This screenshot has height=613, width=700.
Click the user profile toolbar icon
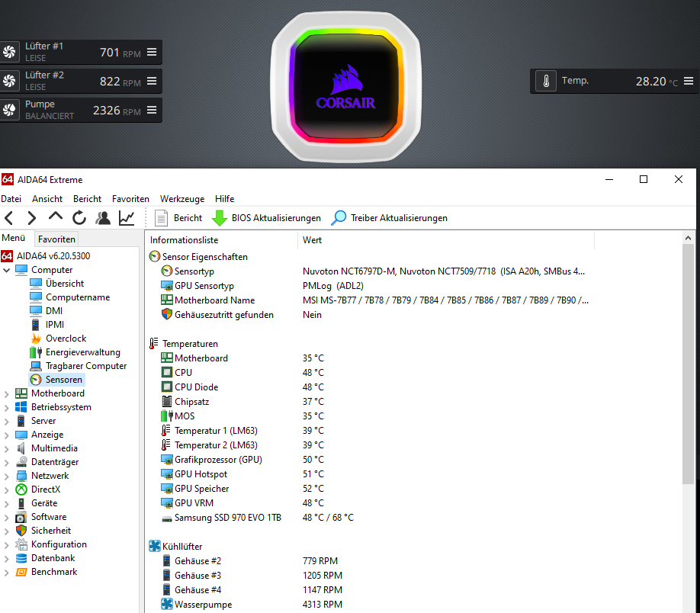click(103, 218)
